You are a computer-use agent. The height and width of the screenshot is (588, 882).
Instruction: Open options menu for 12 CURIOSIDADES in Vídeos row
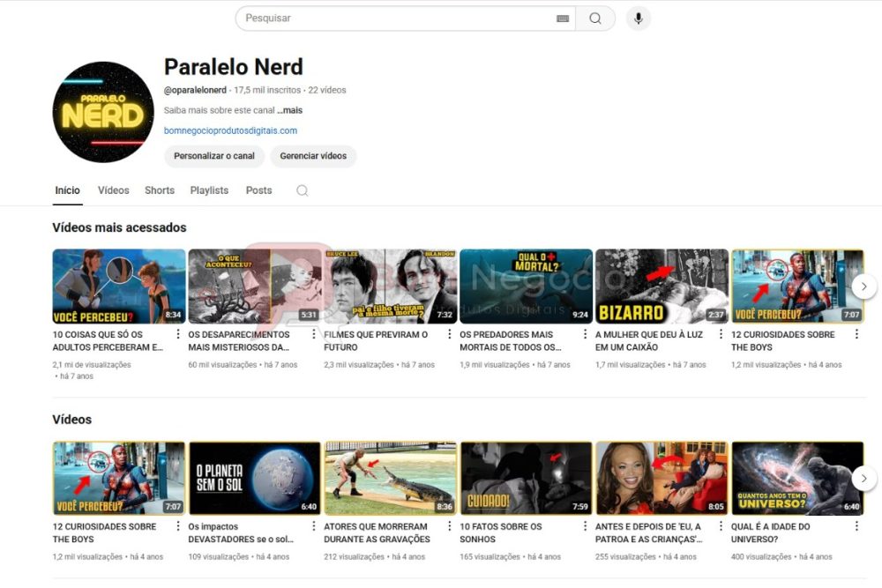(178, 526)
